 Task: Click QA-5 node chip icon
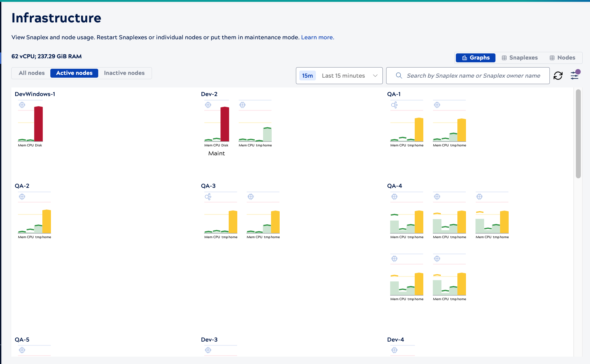click(x=22, y=350)
